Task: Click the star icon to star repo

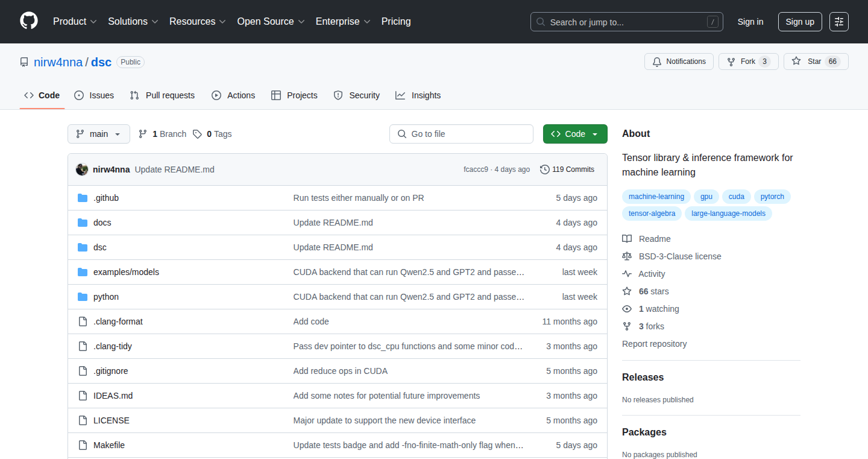Action: click(796, 62)
